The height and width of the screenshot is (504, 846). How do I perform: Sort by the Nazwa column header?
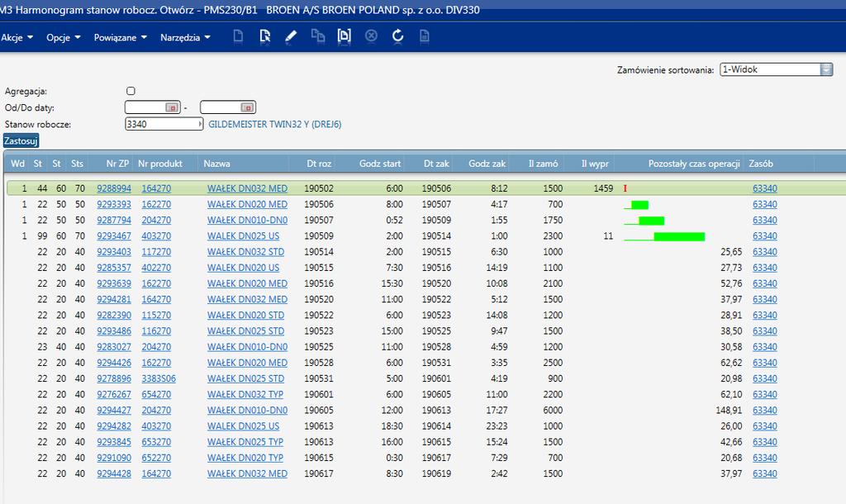(217, 164)
